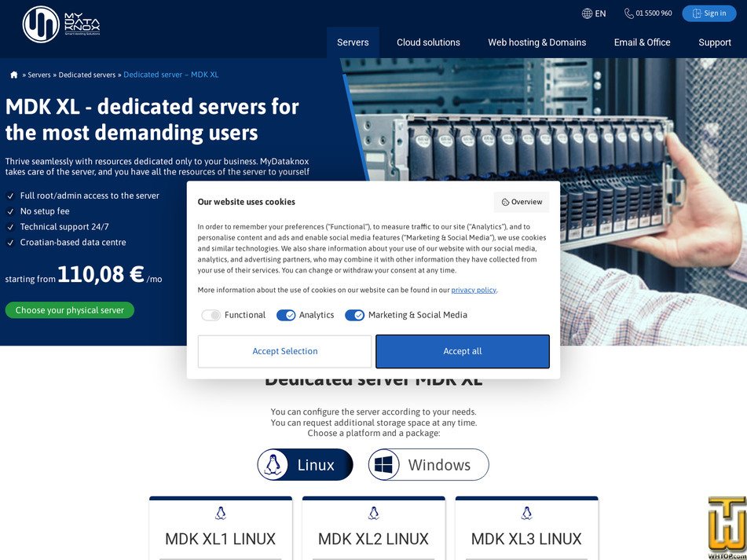Select the Windows platform tab
Viewport: 747px width, 560px height.
(428, 465)
